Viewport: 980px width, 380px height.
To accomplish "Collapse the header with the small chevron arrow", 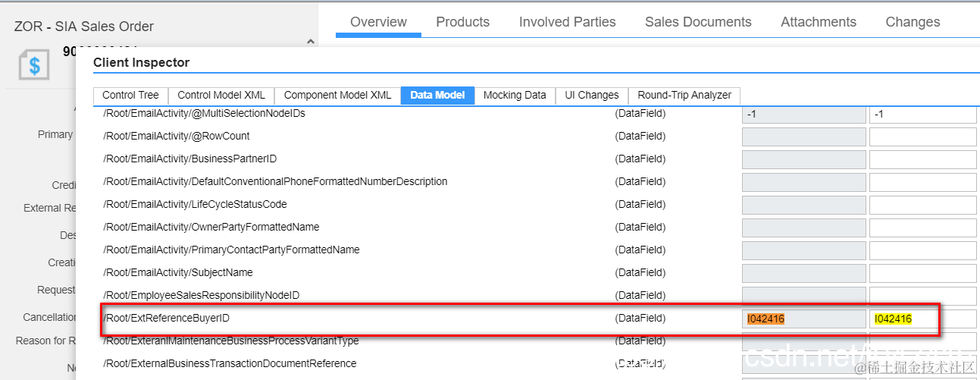I will coord(310,42).
